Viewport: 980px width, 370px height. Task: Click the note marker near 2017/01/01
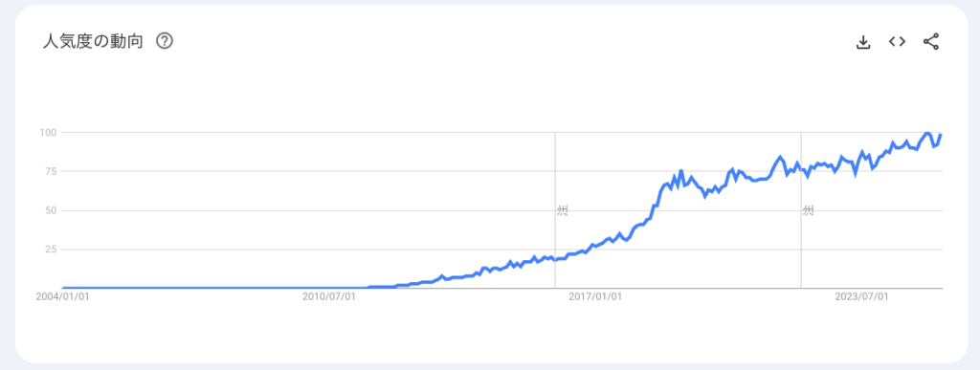[562, 211]
